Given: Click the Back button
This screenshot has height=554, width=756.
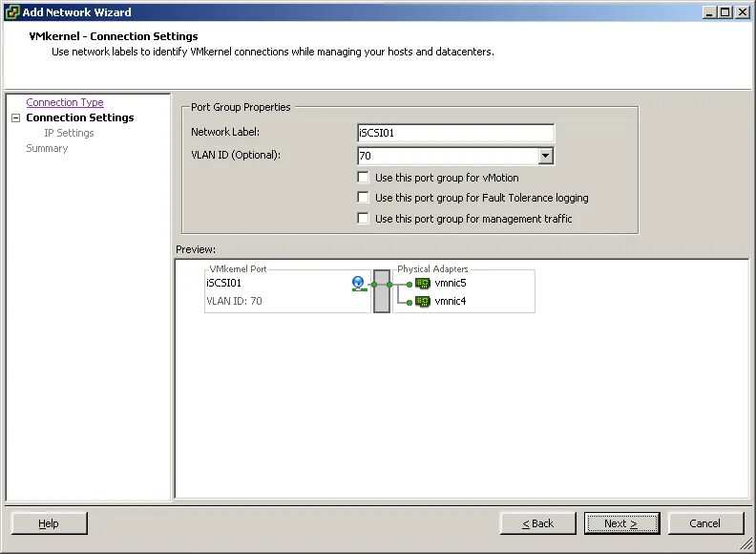Looking at the screenshot, I should click(538, 523).
